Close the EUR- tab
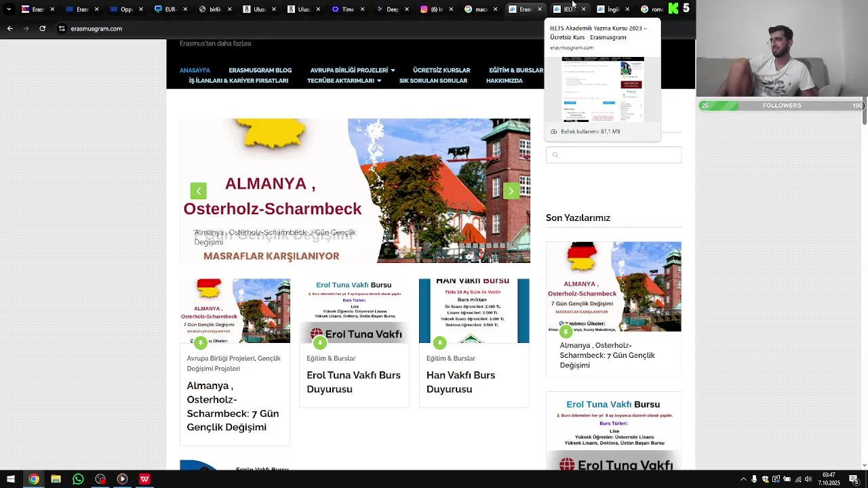The width and height of the screenshot is (868, 488). tap(185, 9)
